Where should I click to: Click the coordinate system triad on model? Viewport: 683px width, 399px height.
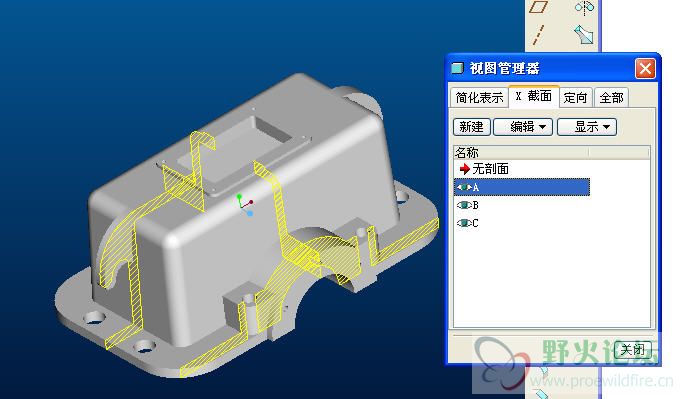(x=245, y=205)
